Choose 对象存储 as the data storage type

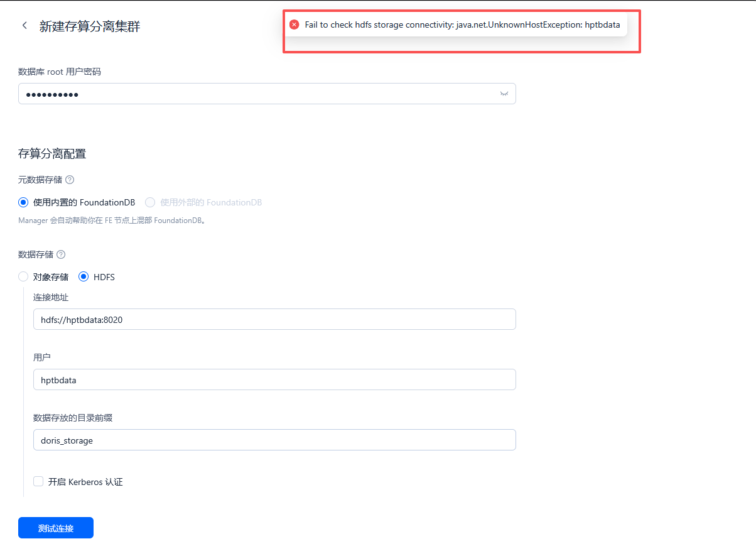[x=23, y=276]
